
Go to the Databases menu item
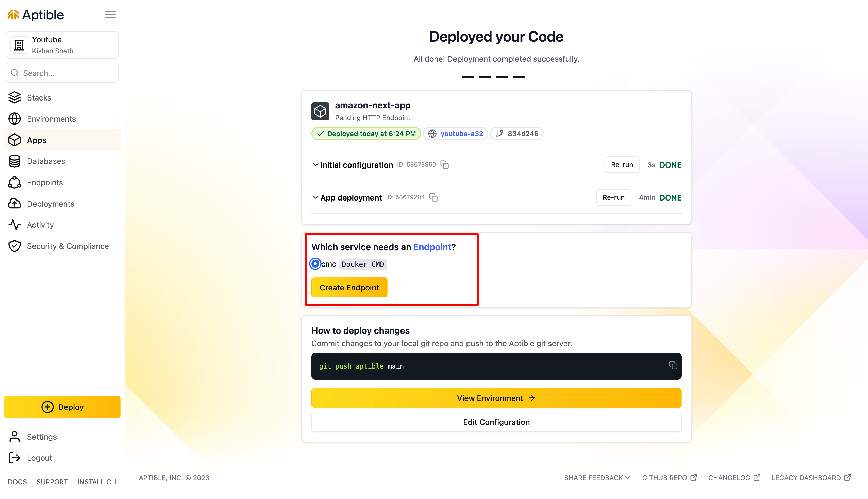pyautogui.click(x=46, y=161)
